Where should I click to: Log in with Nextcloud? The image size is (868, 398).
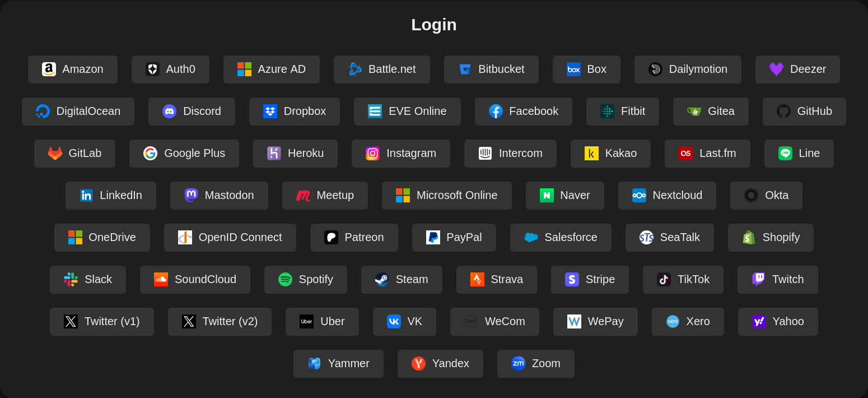(x=667, y=196)
